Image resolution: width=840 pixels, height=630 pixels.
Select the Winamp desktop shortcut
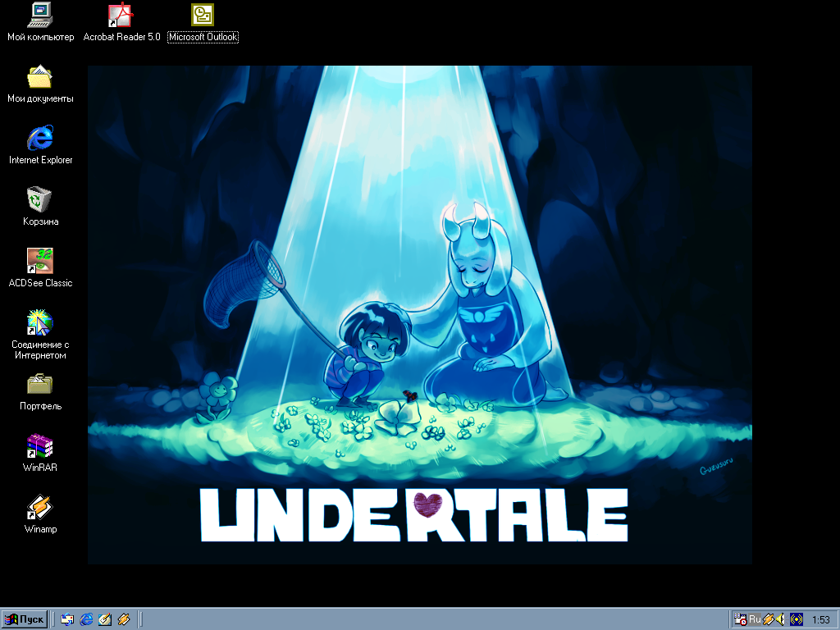(40, 507)
